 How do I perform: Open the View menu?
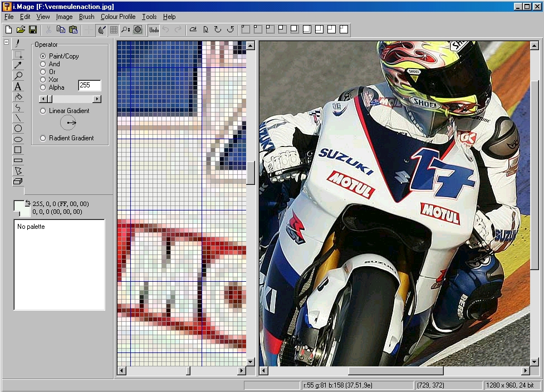click(x=43, y=17)
